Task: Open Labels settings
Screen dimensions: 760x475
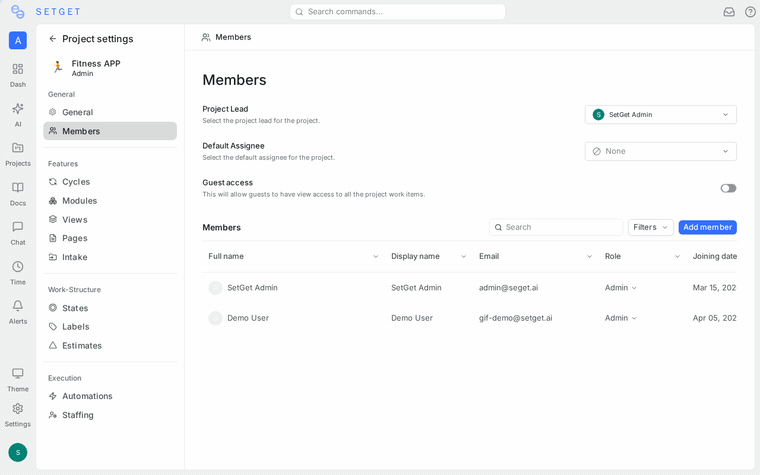Action: (x=110, y=327)
